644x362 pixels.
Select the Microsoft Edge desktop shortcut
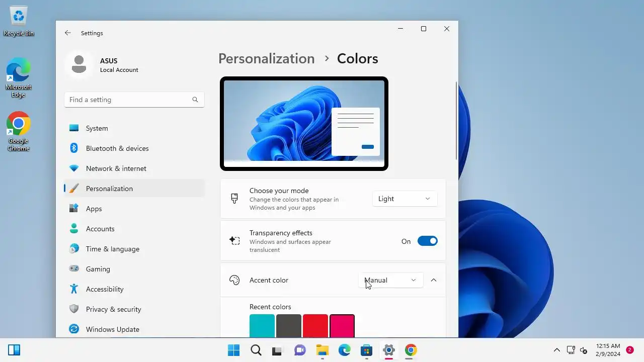[x=19, y=78]
